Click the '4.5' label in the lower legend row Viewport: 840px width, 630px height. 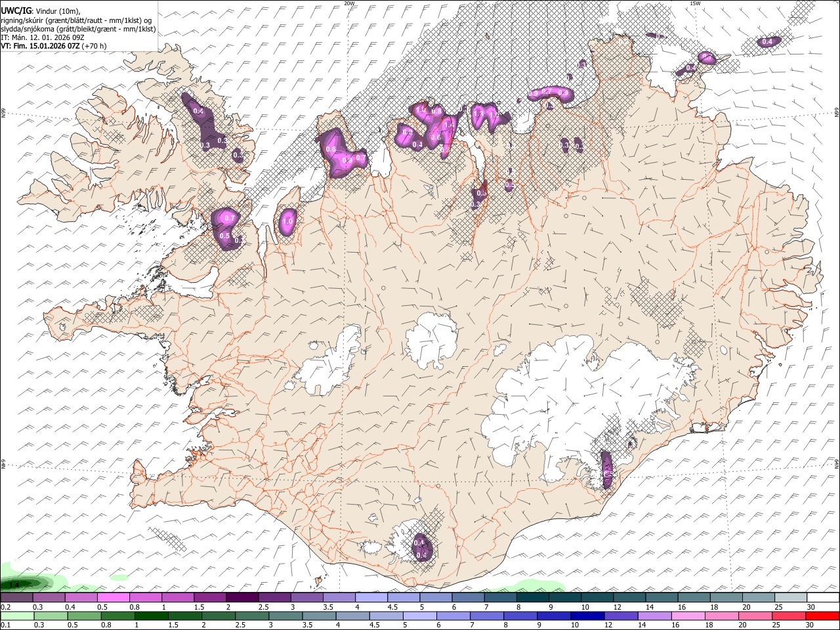(375, 625)
